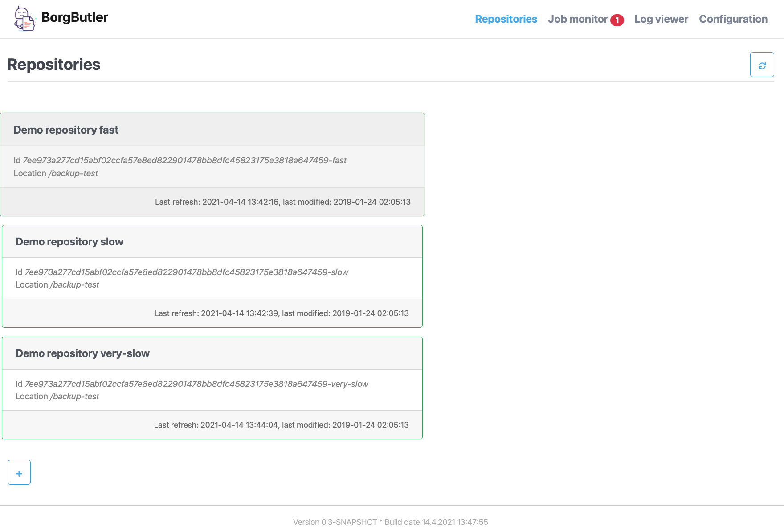The image size is (784, 532).
Task: Open the Job monitor tab
Action: pos(578,19)
